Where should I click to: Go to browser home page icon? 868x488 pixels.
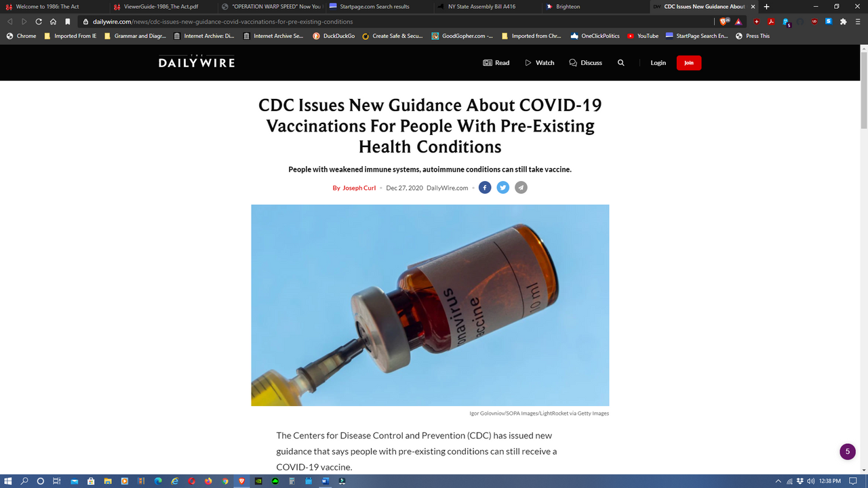click(x=53, y=22)
